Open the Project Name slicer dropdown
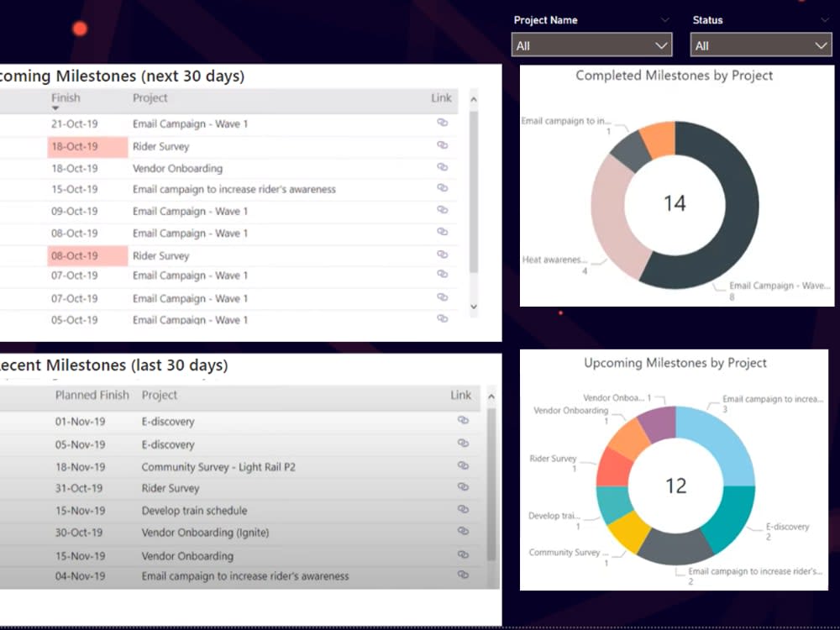The image size is (840, 630). point(591,45)
